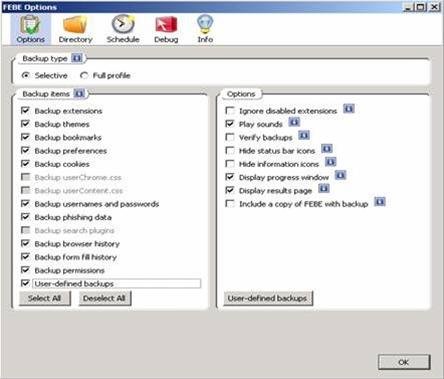The image size is (444, 379).
Task: Switch to the Directory tab
Action: click(x=75, y=30)
